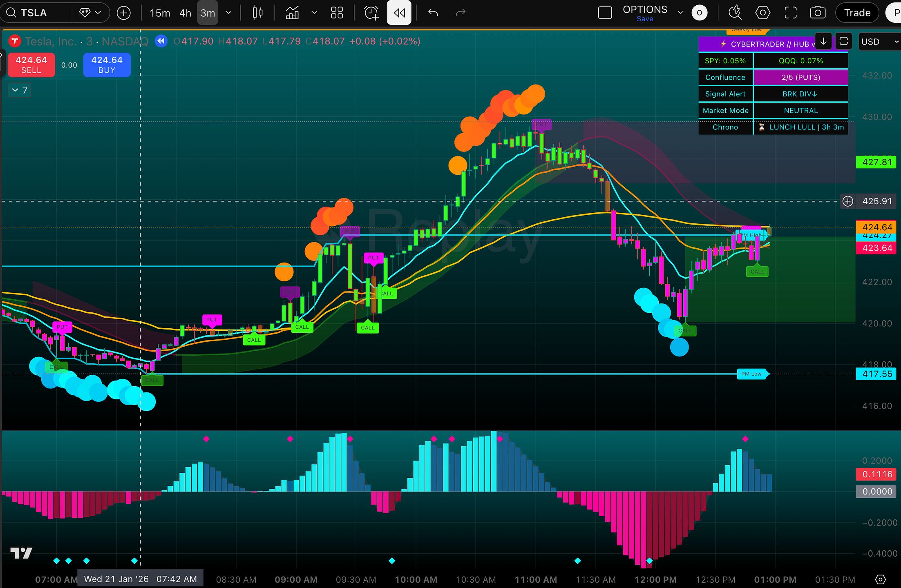Create a new alert with the alarm icon
Image resolution: width=901 pixels, height=588 pixels.
coord(371,13)
